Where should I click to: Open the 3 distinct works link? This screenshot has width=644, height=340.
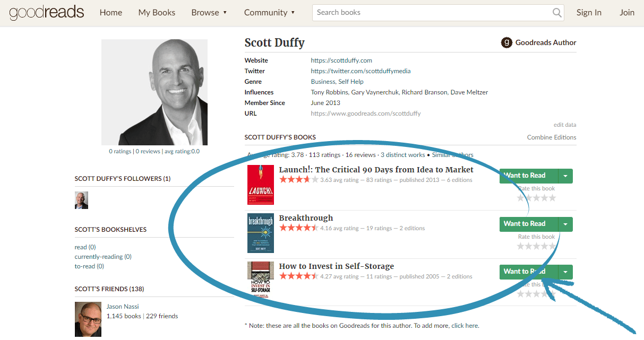pyautogui.click(x=403, y=155)
